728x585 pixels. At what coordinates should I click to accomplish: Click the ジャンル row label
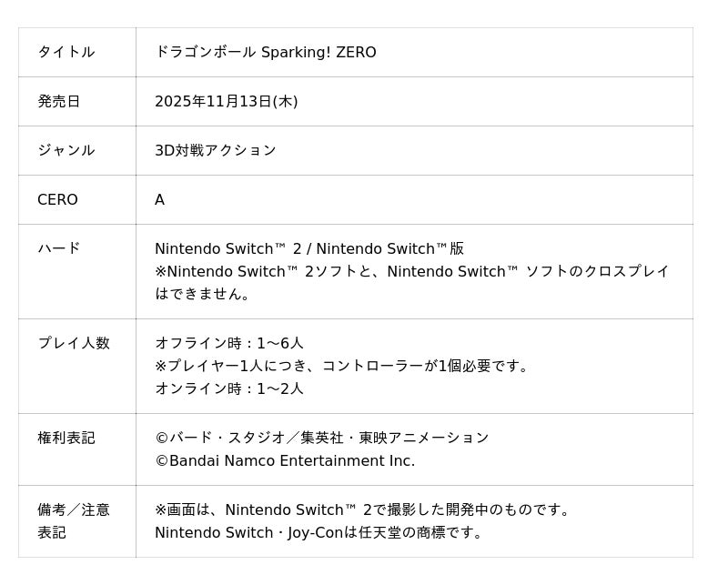tap(66, 150)
